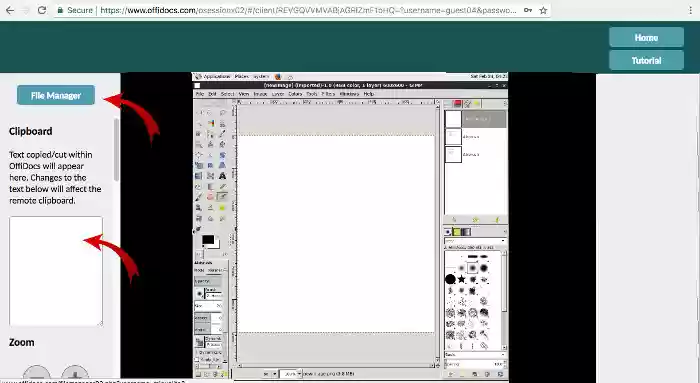Click the brushes panel vertical scrollbar
Image resolution: width=700 pixels, height=383 pixels.
(504, 300)
